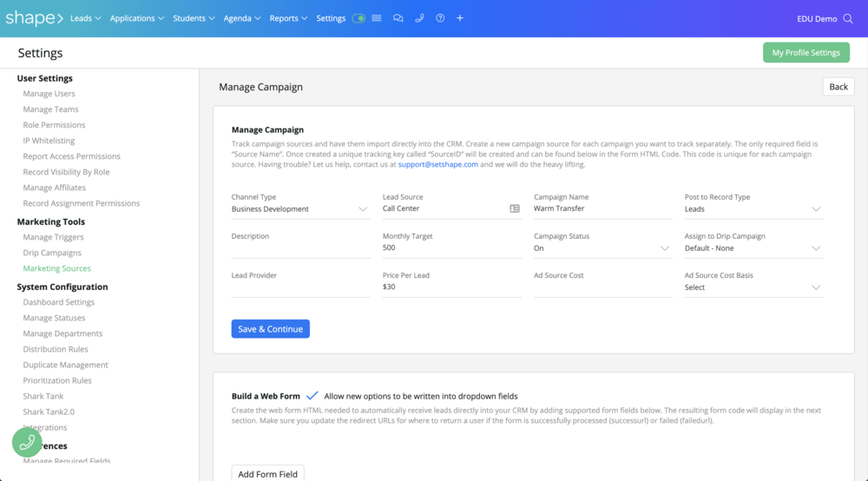Open Prioritization Rules in sidebar
Screen dimensions: 868x481
click(57, 380)
